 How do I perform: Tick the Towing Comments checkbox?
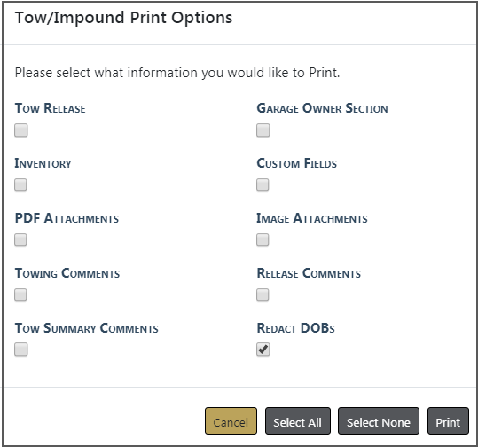(20, 295)
